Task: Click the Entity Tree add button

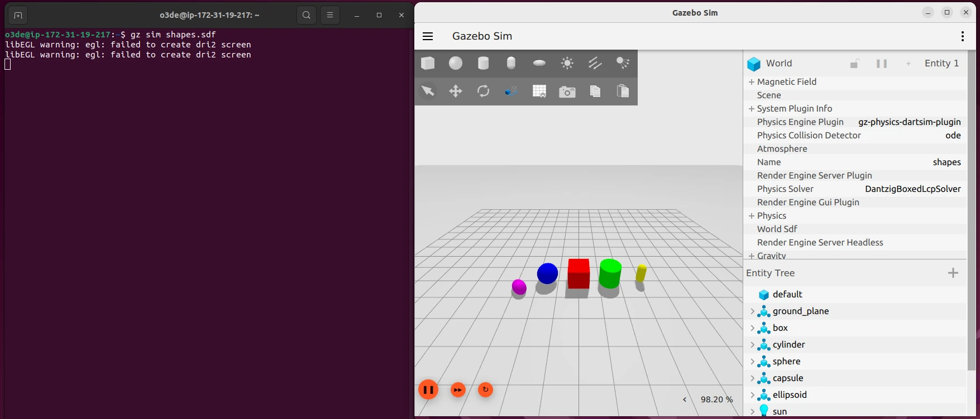Action: (953, 273)
